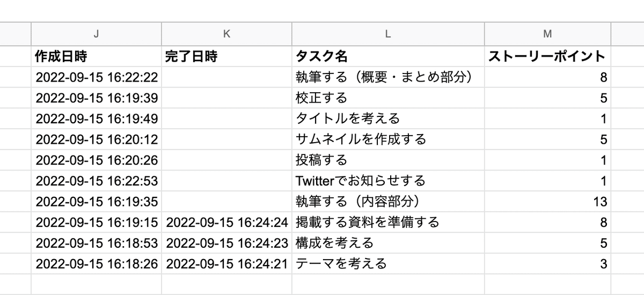
Task: Select column K header
Action: pos(226,34)
